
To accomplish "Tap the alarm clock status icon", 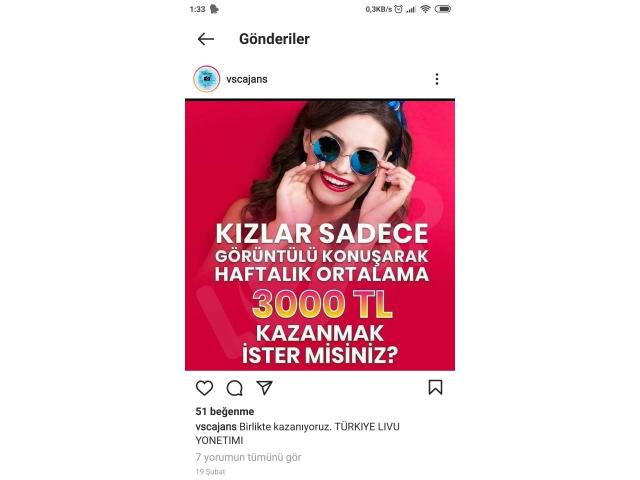I will click(398, 9).
